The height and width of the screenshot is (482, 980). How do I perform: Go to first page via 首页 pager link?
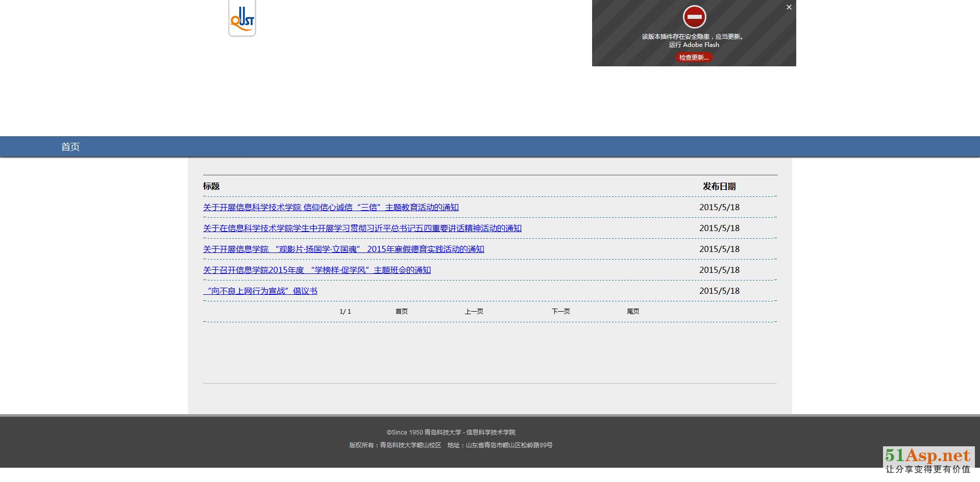pos(402,311)
